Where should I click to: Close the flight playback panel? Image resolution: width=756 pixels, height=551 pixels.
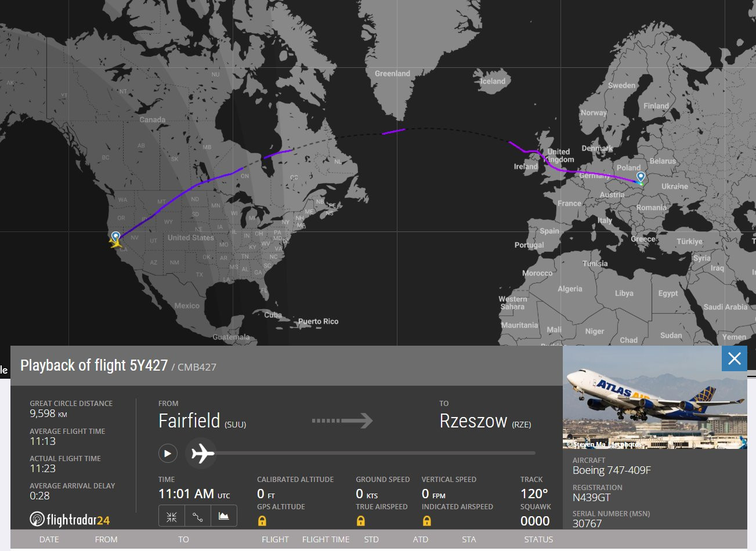[734, 359]
